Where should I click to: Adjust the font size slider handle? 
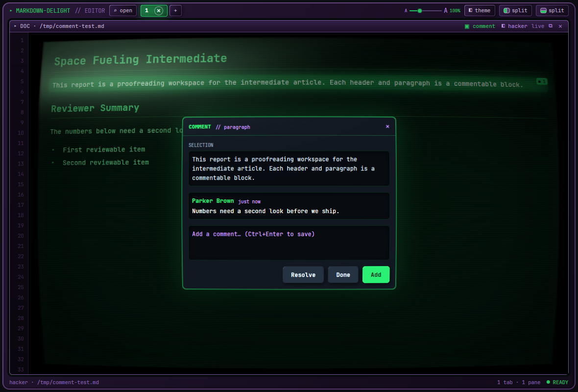(419, 11)
